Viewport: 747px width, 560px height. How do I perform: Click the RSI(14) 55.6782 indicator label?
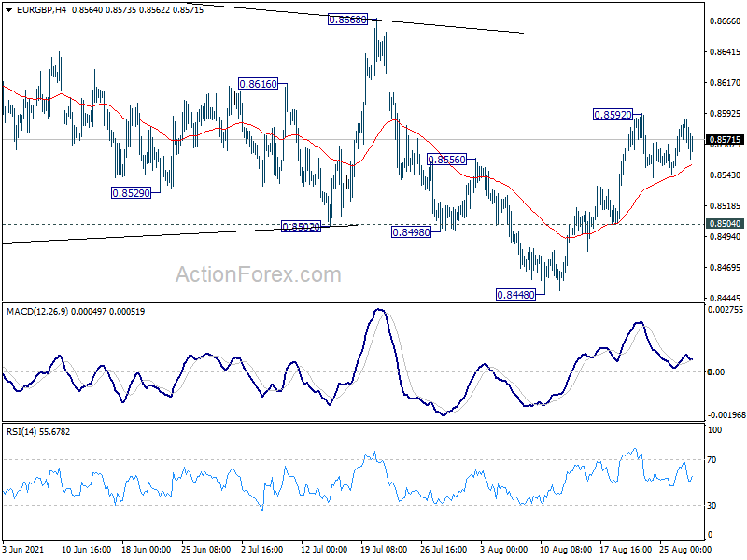pos(38,432)
